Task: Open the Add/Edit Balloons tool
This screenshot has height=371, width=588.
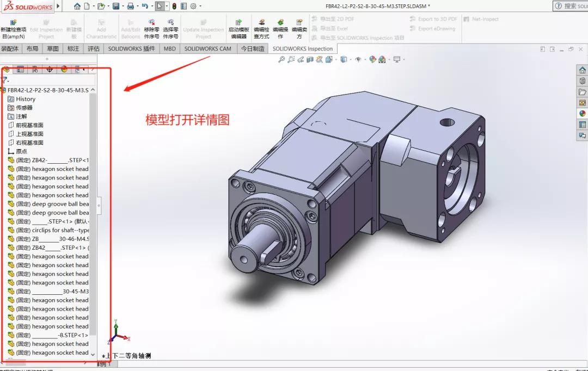Action: [131, 28]
